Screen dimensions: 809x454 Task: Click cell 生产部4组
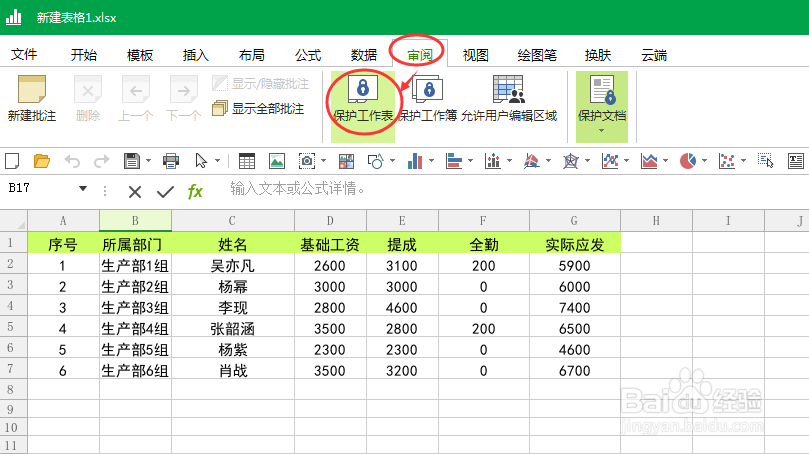tap(135, 329)
